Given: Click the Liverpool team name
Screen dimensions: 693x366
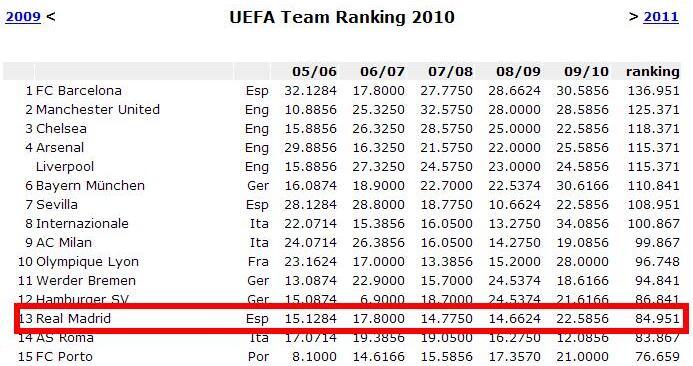Looking at the screenshot, I should (65, 167).
